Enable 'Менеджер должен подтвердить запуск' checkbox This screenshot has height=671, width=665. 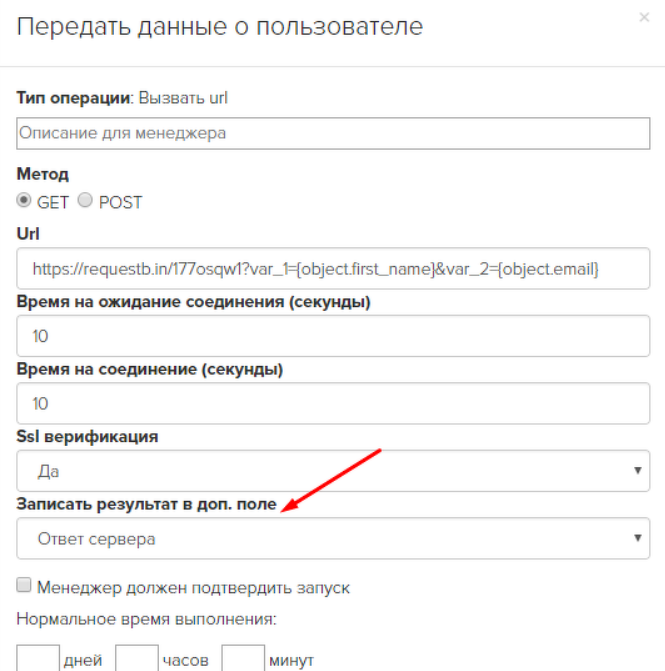(24, 585)
